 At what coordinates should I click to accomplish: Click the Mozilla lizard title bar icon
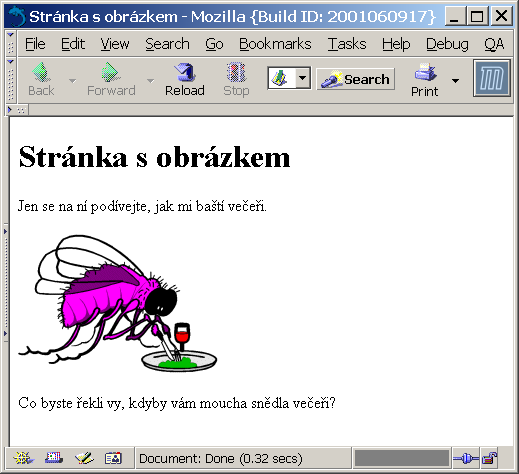tap(17, 16)
